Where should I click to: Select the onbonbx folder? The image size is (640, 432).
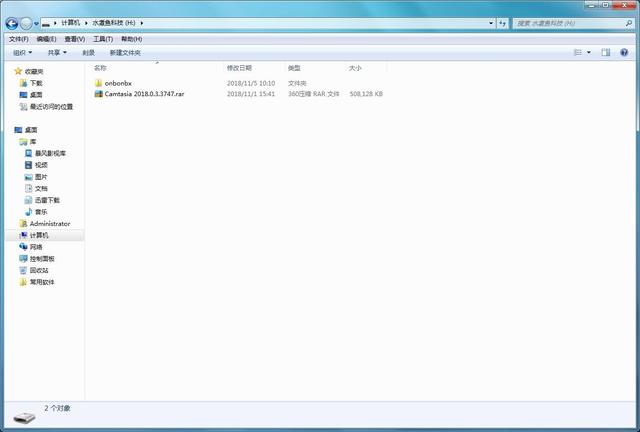pyautogui.click(x=118, y=83)
